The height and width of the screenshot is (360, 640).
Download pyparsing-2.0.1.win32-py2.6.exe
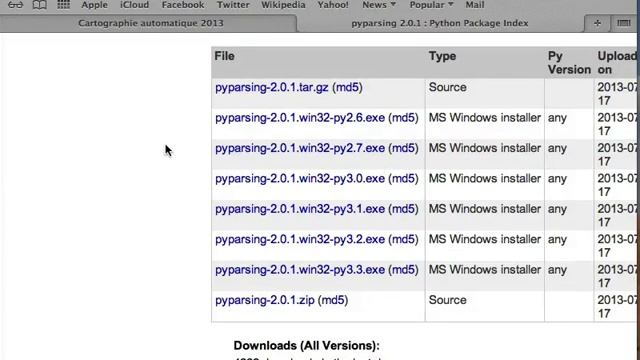(x=300, y=118)
